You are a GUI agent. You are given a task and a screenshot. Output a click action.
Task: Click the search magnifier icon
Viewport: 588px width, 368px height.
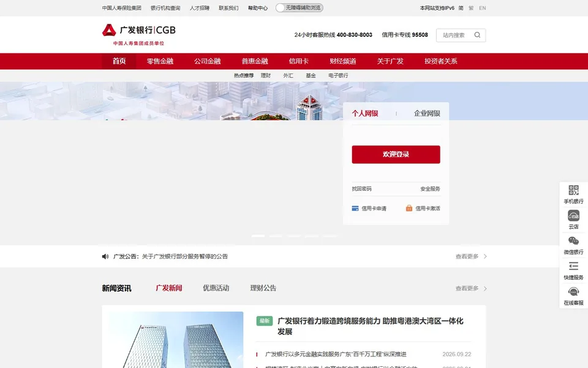[x=477, y=35]
